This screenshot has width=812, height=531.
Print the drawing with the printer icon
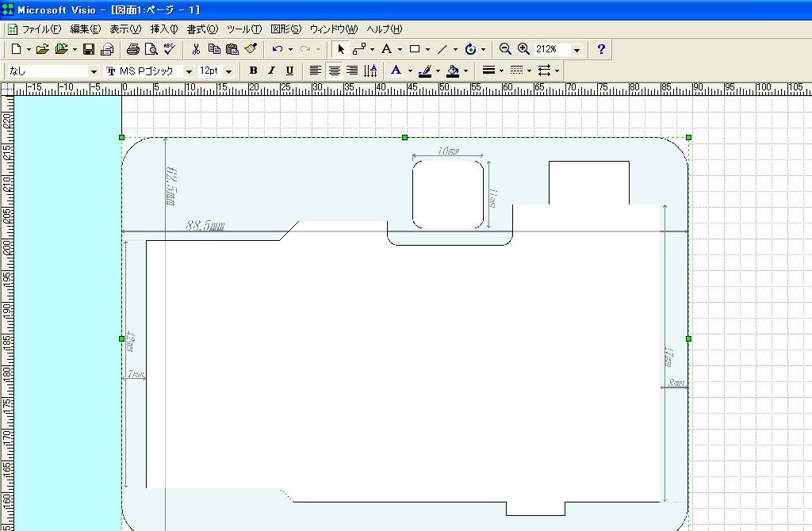click(x=132, y=49)
